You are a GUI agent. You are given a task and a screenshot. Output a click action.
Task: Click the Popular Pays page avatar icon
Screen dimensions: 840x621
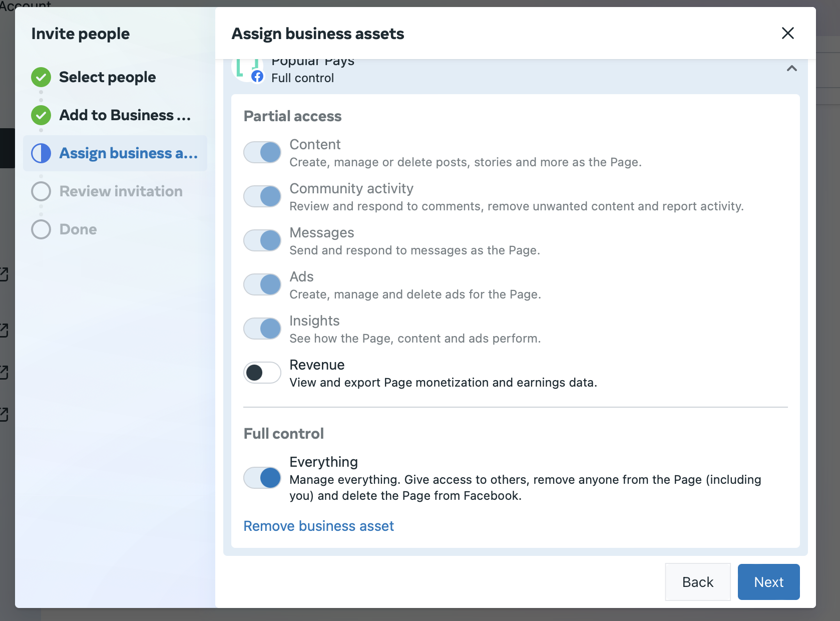248,70
